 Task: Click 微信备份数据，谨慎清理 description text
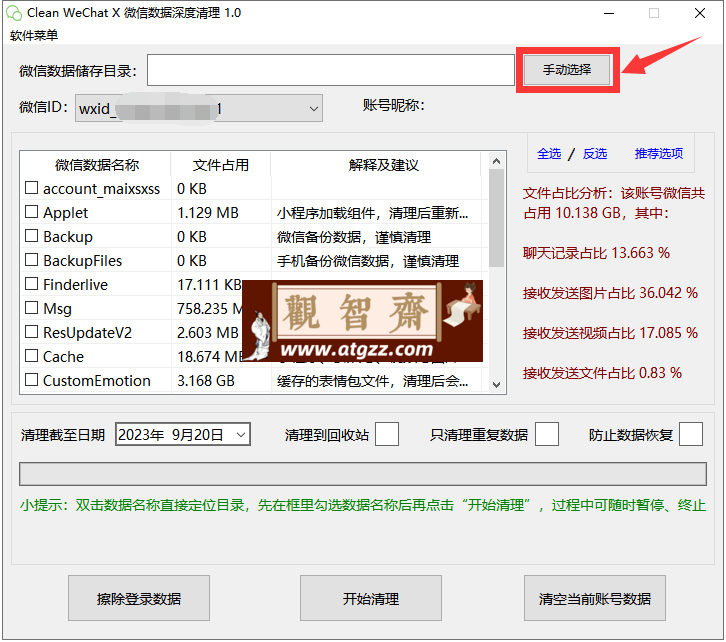[x=354, y=237]
